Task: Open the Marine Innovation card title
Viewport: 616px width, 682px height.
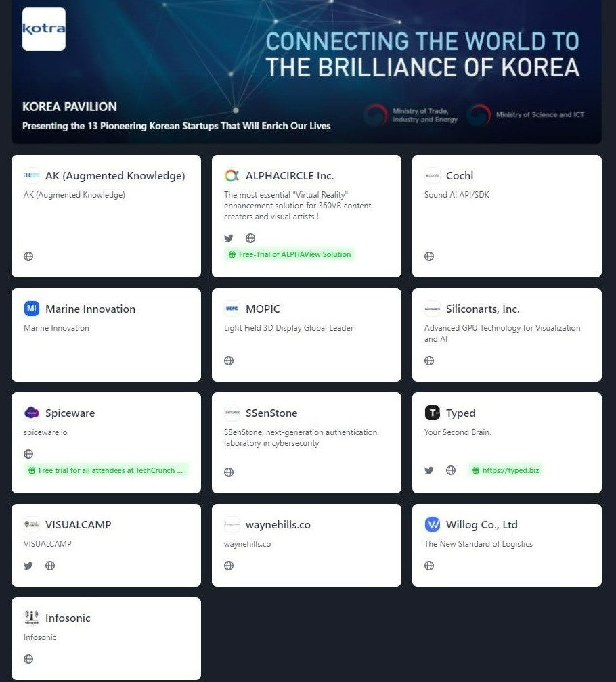Action: pos(91,309)
